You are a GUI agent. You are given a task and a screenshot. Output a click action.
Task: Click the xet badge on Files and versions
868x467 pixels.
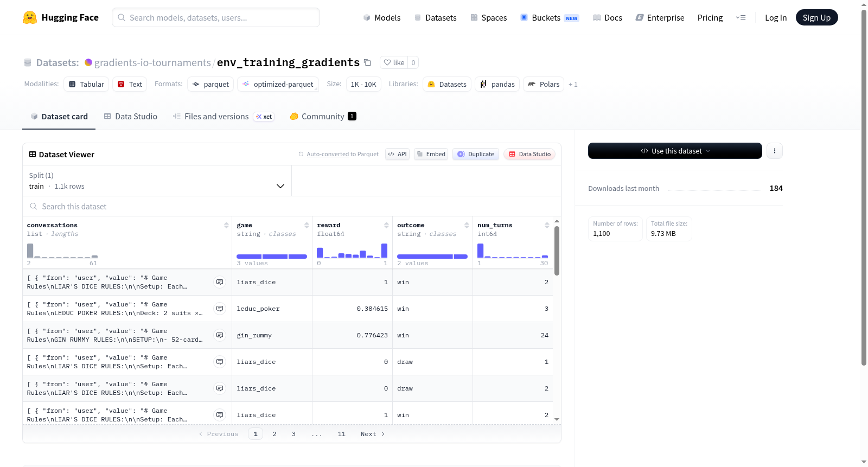[x=264, y=117]
